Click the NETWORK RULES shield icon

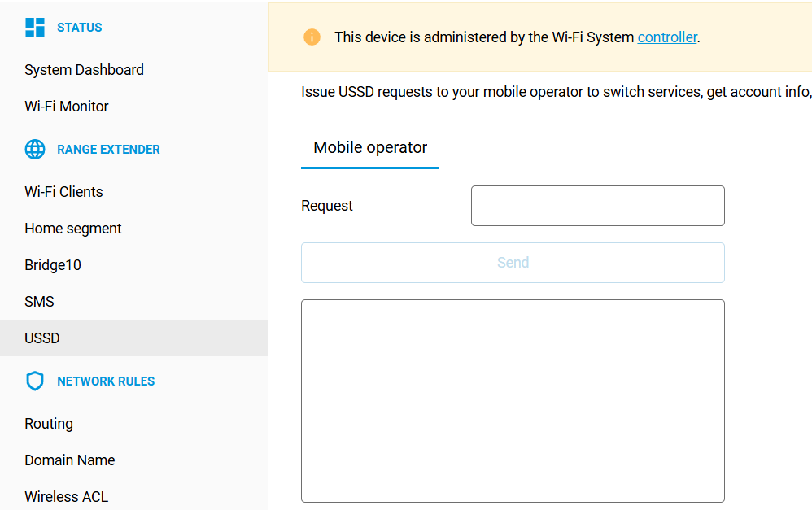pyautogui.click(x=34, y=381)
